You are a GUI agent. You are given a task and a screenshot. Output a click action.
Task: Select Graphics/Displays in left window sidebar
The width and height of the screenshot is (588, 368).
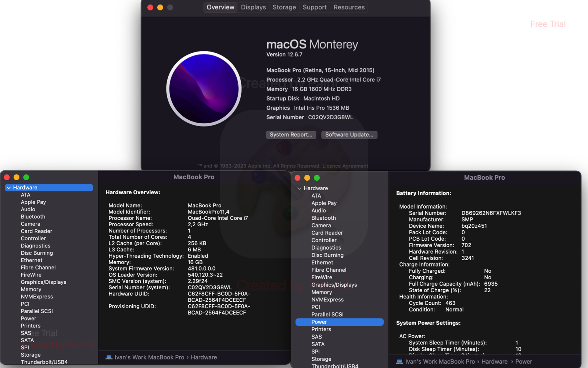pyautogui.click(x=44, y=282)
